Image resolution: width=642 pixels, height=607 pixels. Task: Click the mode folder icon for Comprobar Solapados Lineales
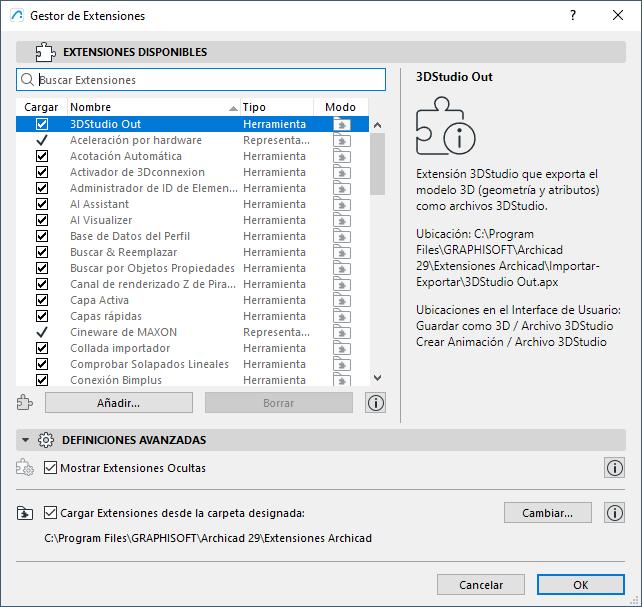(342, 364)
